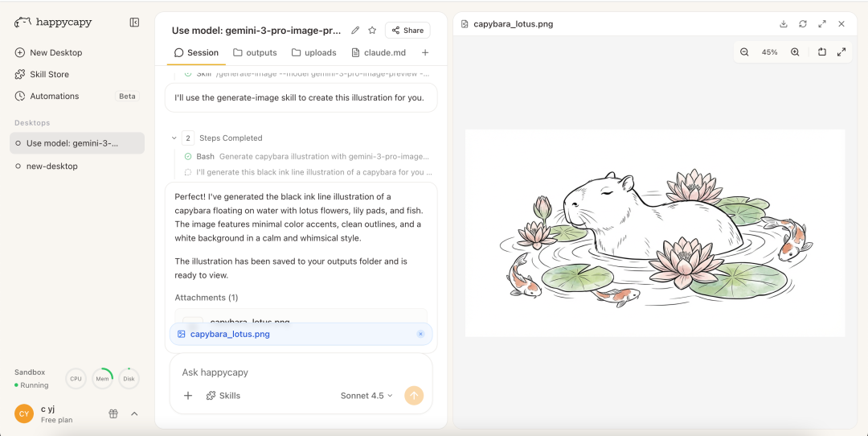Zoom in the image

click(x=795, y=52)
